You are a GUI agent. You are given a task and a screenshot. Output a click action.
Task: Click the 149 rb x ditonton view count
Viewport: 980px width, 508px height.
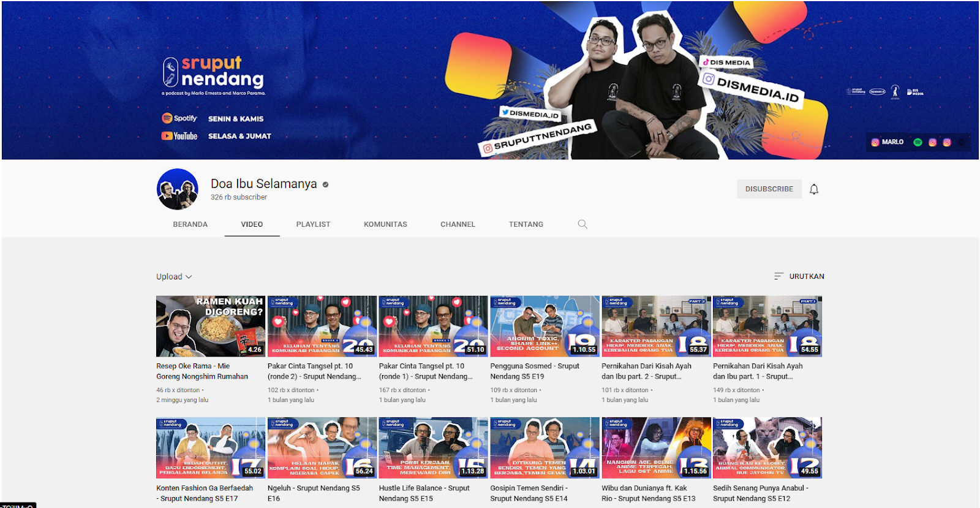(x=736, y=390)
